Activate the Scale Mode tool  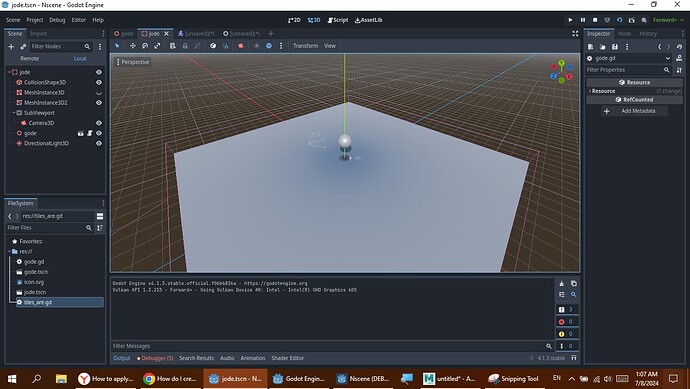(157, 46)
